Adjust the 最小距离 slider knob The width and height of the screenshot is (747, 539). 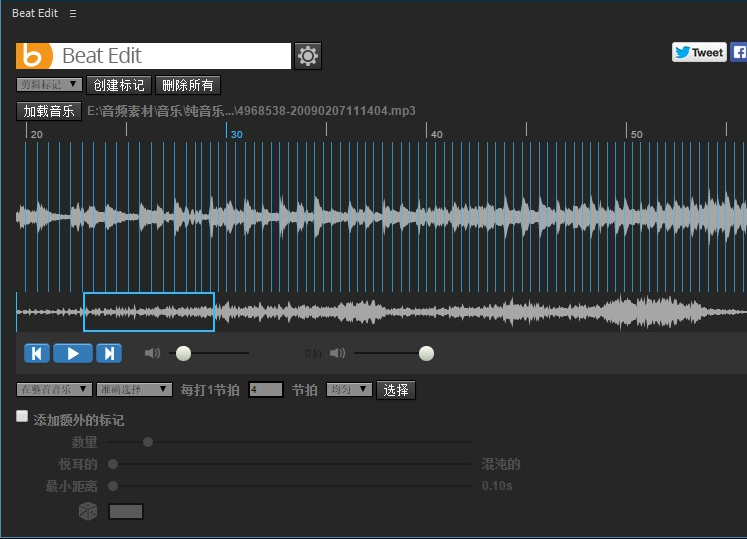pos(113,486)
